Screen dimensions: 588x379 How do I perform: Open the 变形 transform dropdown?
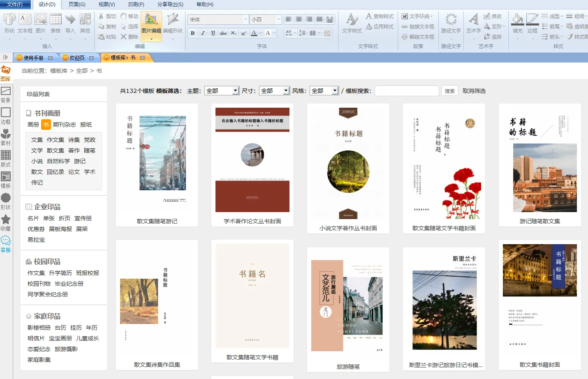(x=495, y=26)
